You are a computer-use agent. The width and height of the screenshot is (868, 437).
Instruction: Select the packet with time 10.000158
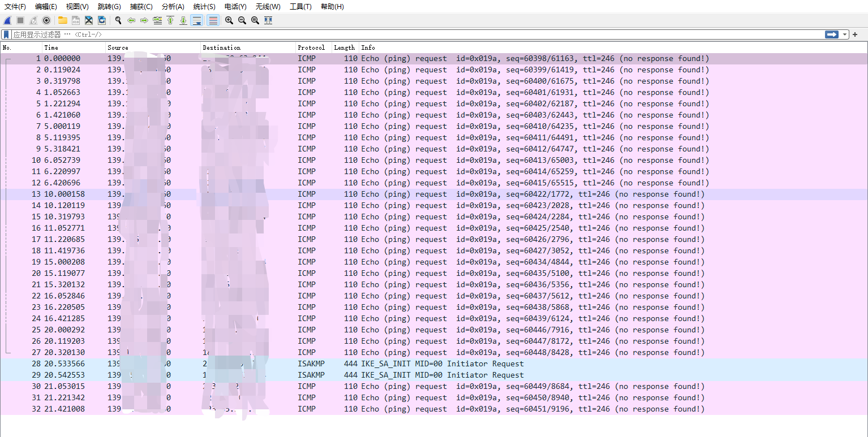[x=434, y=194]
